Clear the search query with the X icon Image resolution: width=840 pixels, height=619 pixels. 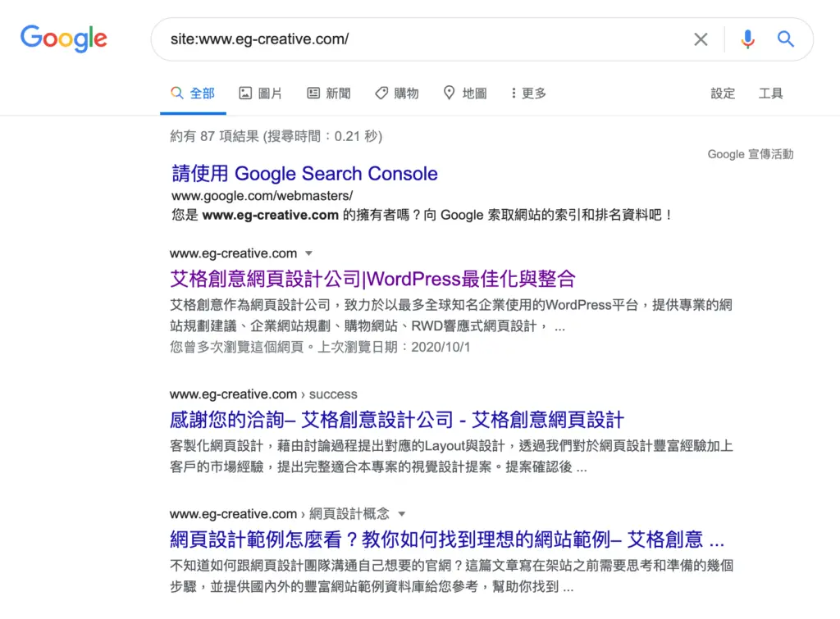click(x=701, y=39)
